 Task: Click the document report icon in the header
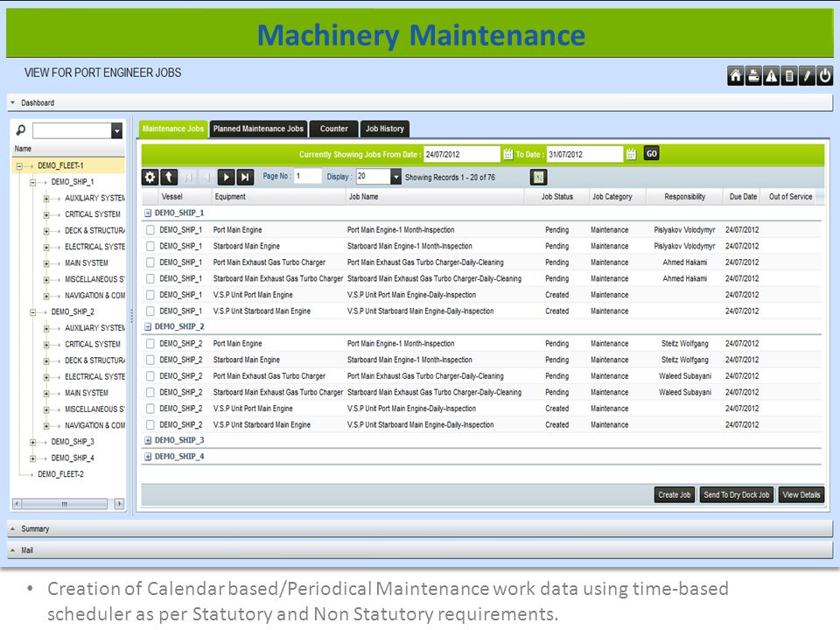click(x=789, y=76)
